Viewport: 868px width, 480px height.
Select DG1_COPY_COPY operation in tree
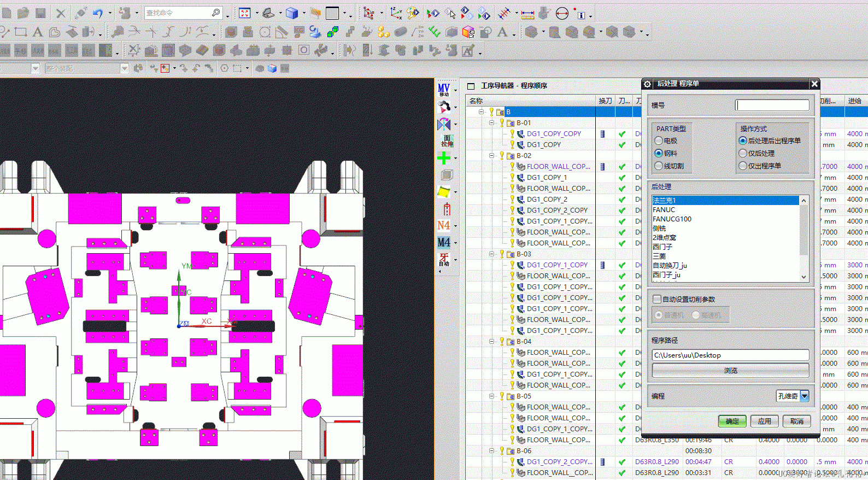(554, 133)
